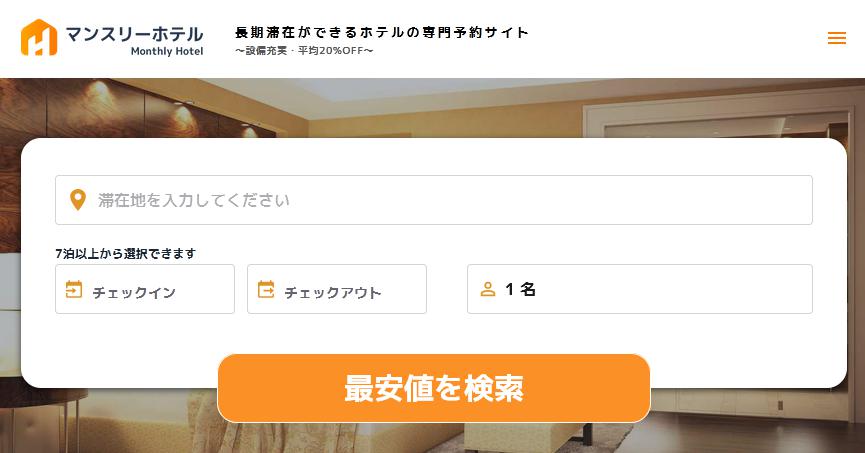The width and height of the screenshot is (865, 453).
Task: Click the 長期滞在ができるホテルの専門予約サイト heading
Action: click(382, 33)
